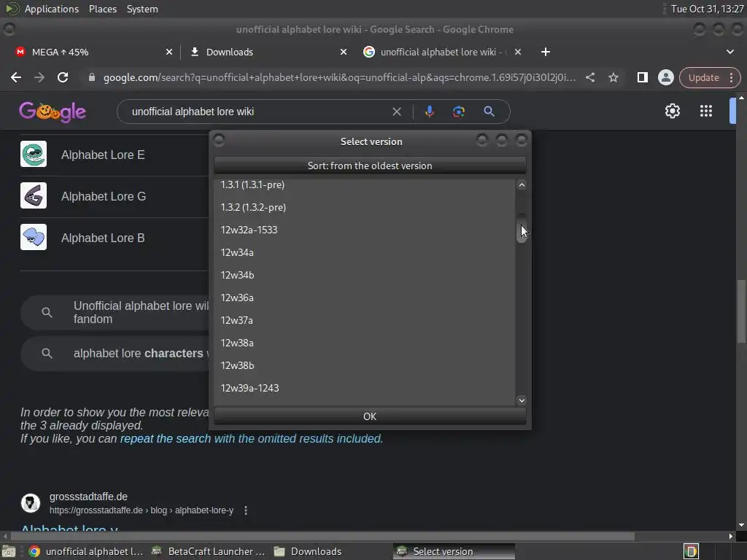
Task: Share this page using the share icon
Action: [x=589, y=77]
